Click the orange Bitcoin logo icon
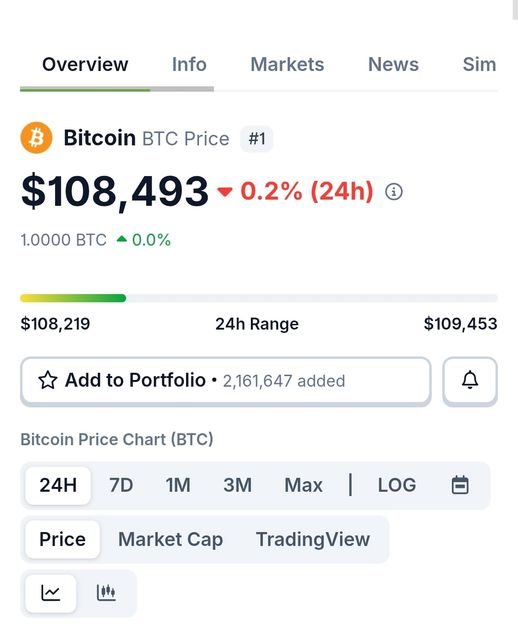 coord(36,138)
